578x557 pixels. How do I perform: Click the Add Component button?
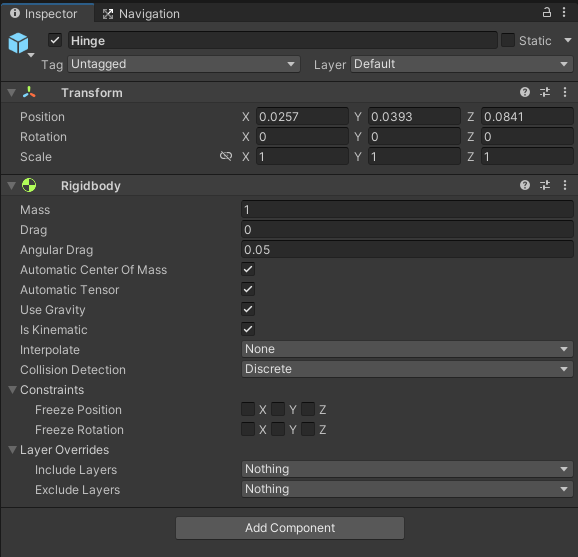[290, 528]
